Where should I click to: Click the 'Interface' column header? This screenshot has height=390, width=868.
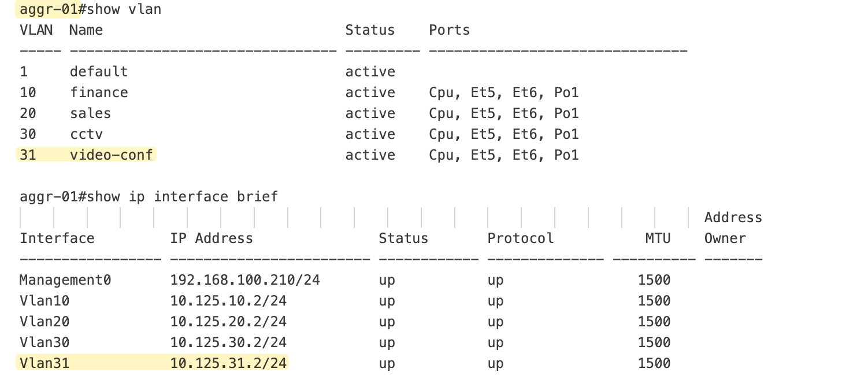point(57,238)
